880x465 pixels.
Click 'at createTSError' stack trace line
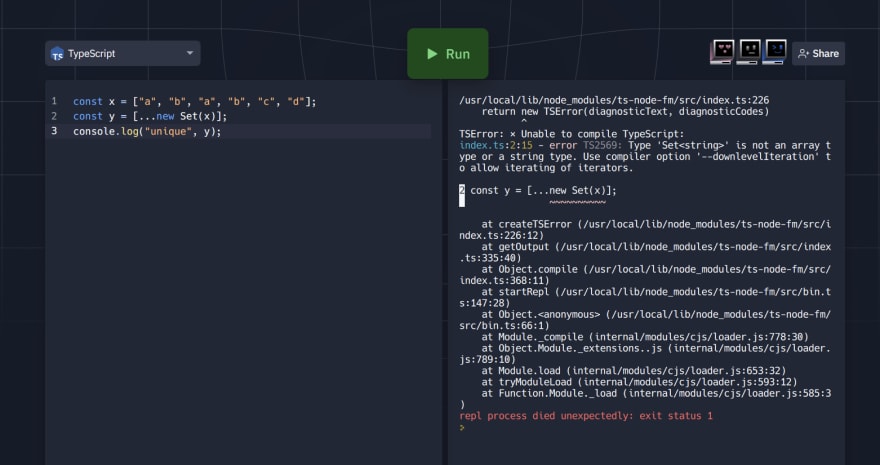point(645,230)
